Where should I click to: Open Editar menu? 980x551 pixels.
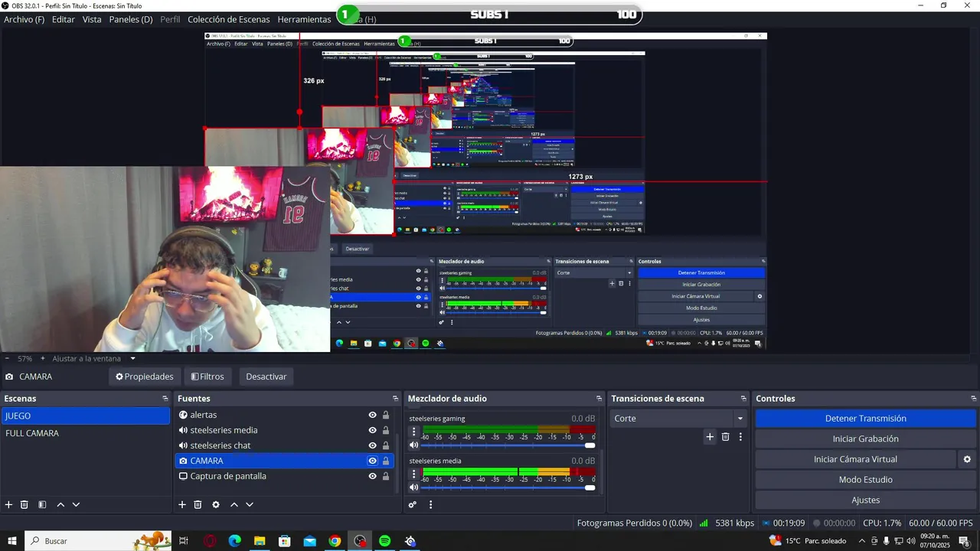pyautogui.click(x=64, y=19)
